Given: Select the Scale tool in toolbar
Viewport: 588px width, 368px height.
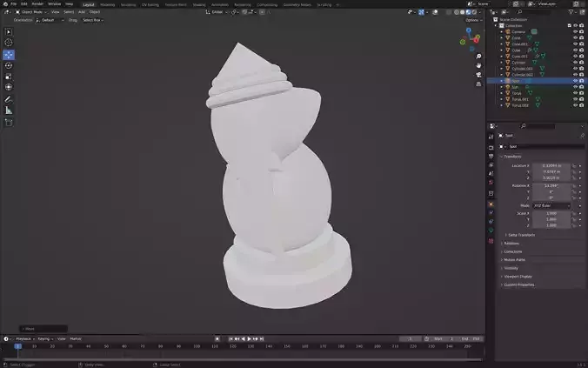Looking at the screenshot, I should click(x=9, y=77).
